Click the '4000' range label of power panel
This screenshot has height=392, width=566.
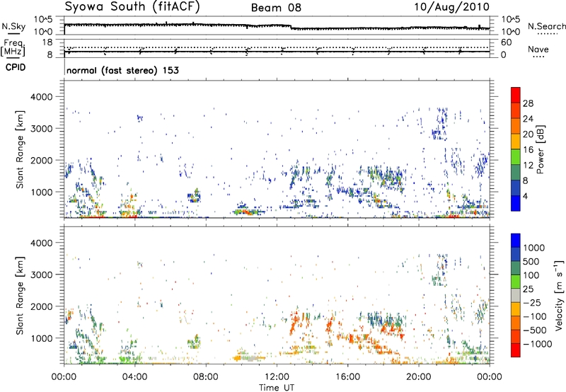pos(41,97)
